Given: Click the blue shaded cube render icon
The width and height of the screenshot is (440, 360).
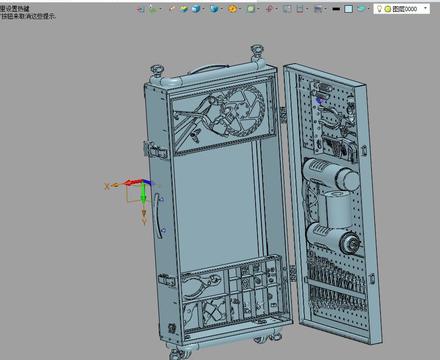Looking at the screenshot, I should [196, 9].
